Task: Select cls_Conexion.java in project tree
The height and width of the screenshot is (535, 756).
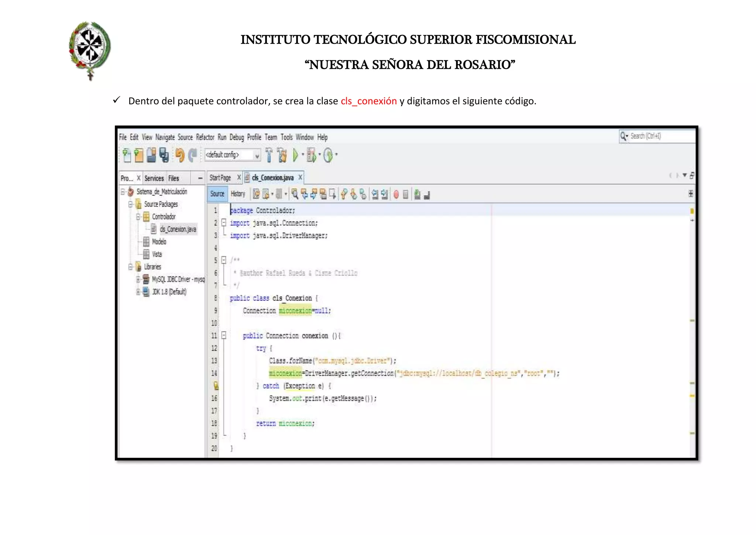Action: tap(178, 229)
